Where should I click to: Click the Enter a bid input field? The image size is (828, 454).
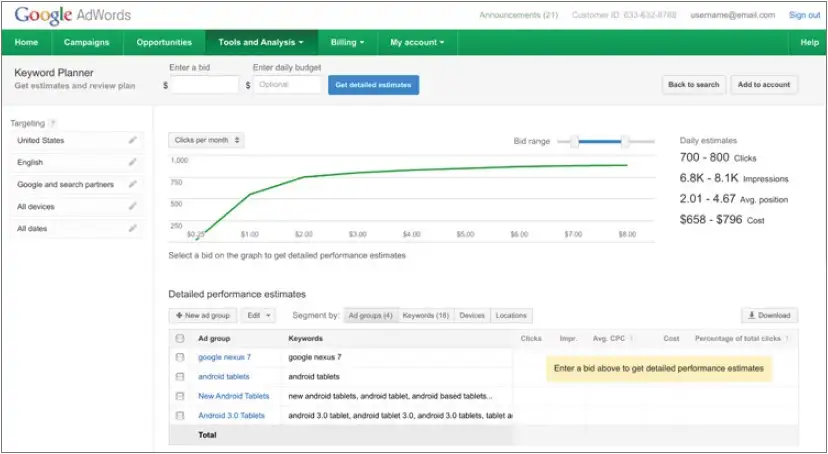coord(204,85)
